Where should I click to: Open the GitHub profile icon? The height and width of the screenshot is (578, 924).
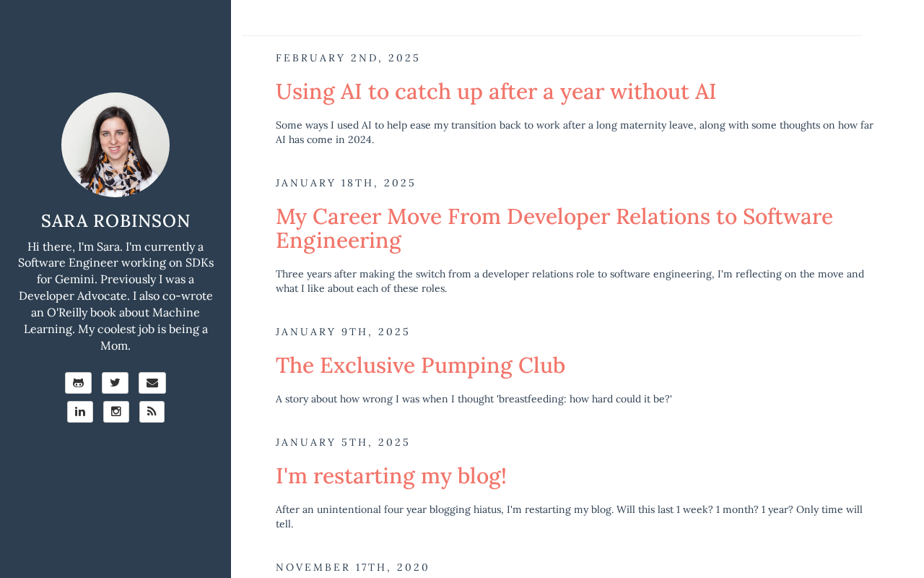tap(78, 383)
